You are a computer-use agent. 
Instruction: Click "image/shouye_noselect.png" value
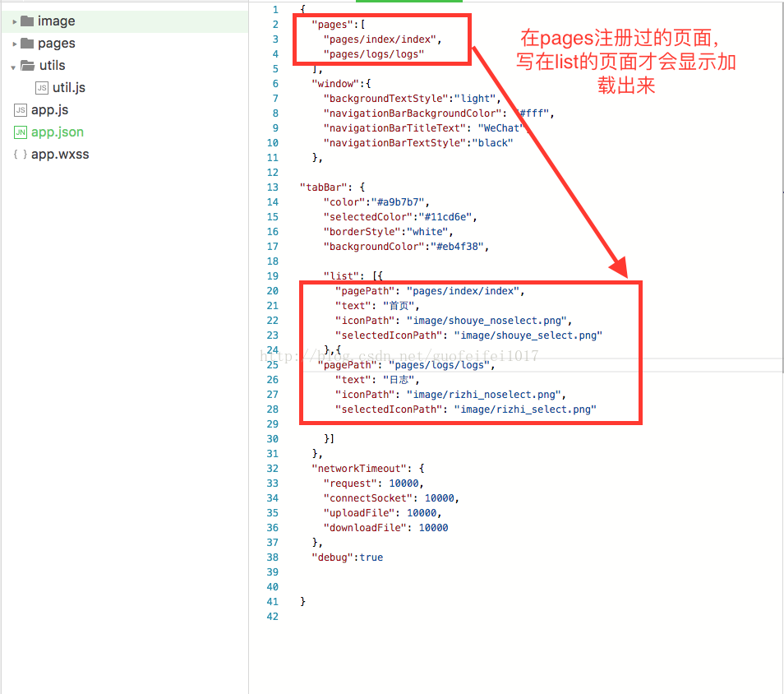487,320
